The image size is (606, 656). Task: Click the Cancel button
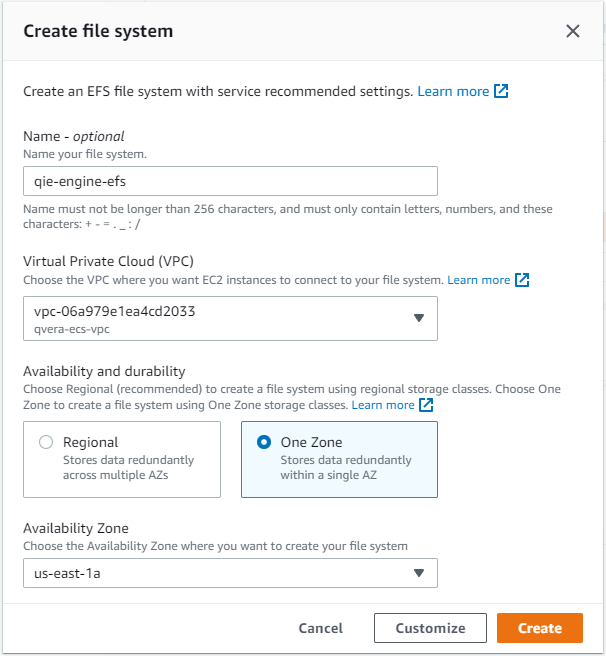click(x=321, y=628)
